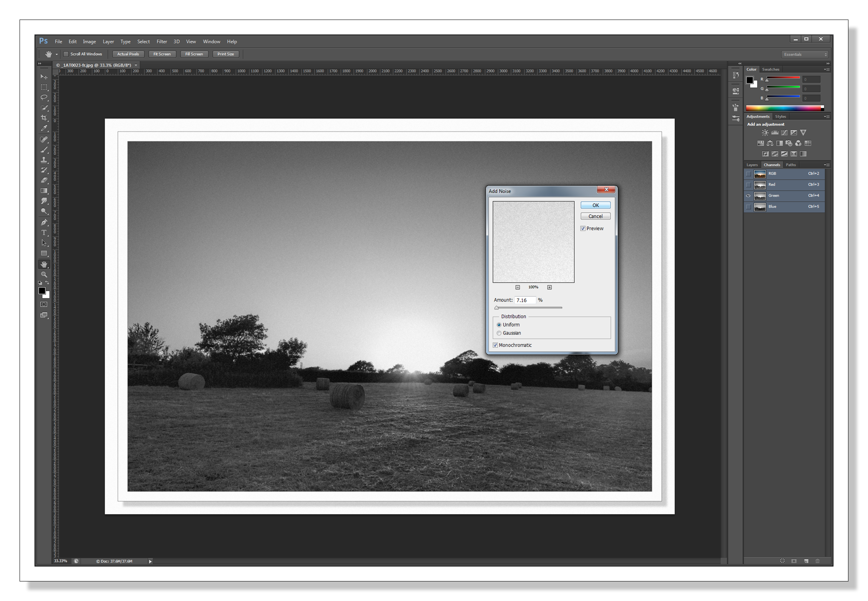868x601 pixels.
Task: Show the Red channel visibility eye
Action: click(x=748, y=185)
